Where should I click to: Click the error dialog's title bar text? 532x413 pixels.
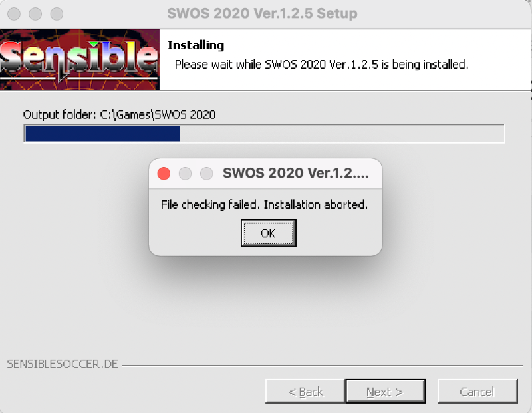(295, 173)
